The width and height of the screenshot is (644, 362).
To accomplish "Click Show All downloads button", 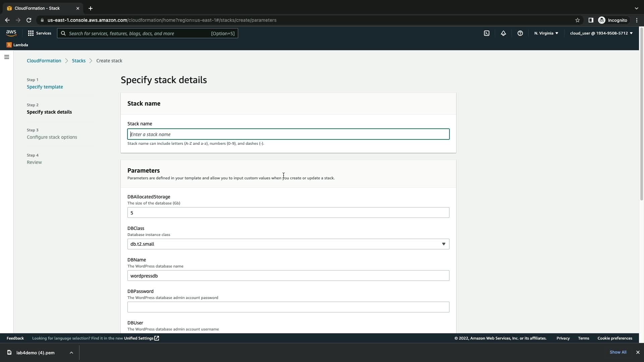I will click(x=618, y=352).
